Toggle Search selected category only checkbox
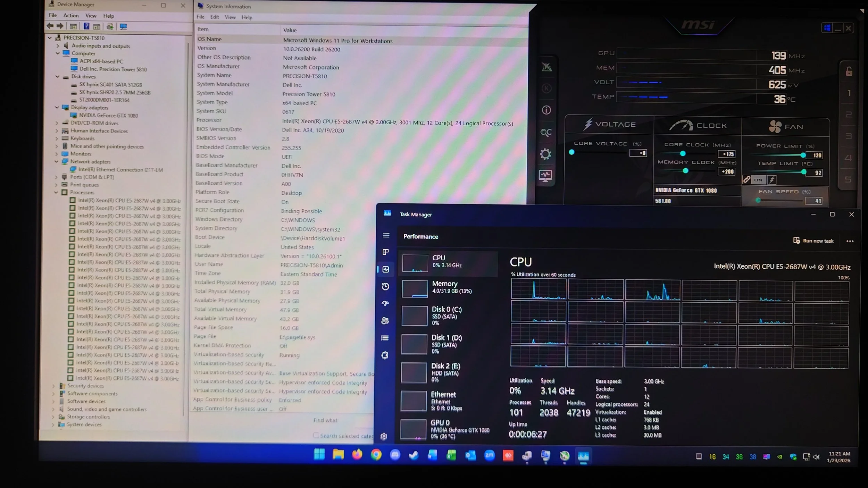The height and width of the screenshot is (488, 868). tap(316, 435)
